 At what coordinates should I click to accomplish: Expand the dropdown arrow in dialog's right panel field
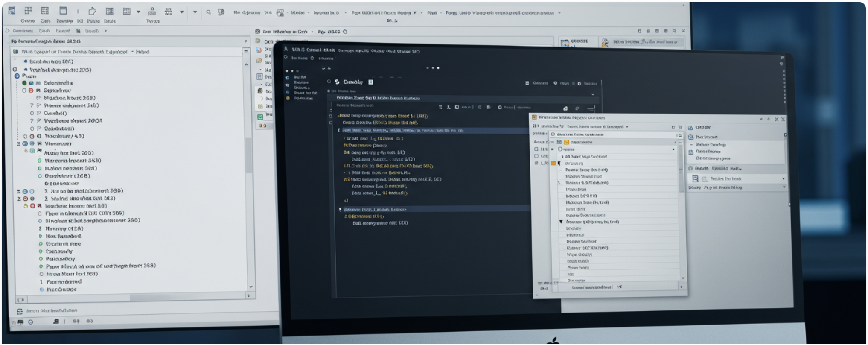[x=784, y=179]
